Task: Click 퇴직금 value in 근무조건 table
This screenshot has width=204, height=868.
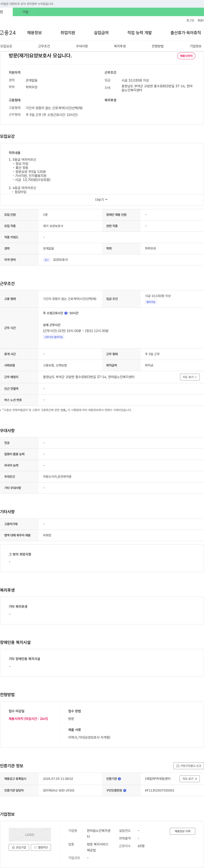Action: pyautogui.click(x=149, y=365)
